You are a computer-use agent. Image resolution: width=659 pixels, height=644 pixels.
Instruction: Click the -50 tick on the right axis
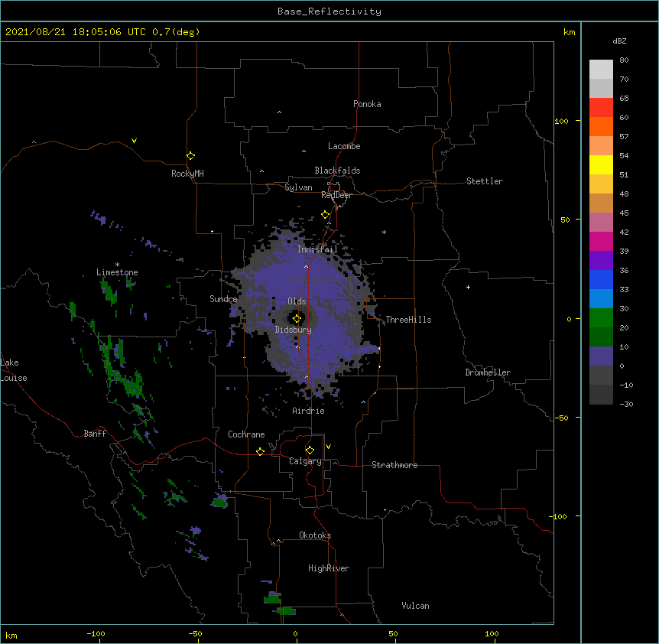coord(561,418)
